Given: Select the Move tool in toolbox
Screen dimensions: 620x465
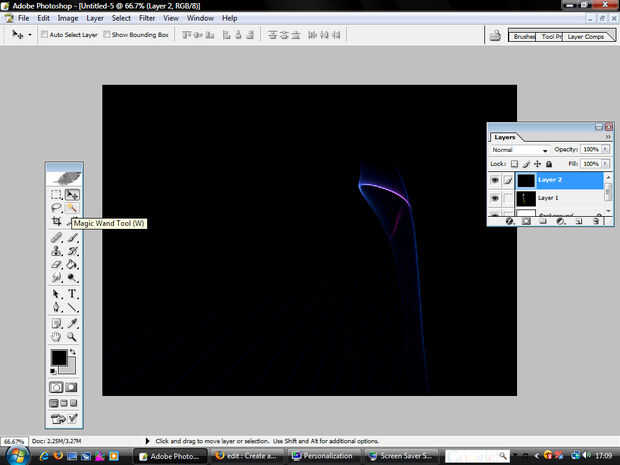Looking at the screenshot, I should click(72, 195).
